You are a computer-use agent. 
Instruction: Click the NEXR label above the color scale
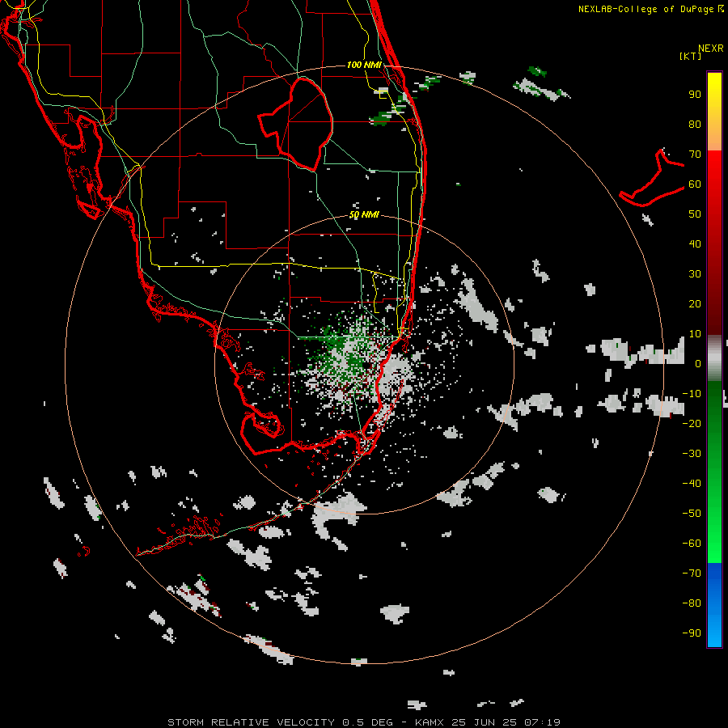click(711, 49)
